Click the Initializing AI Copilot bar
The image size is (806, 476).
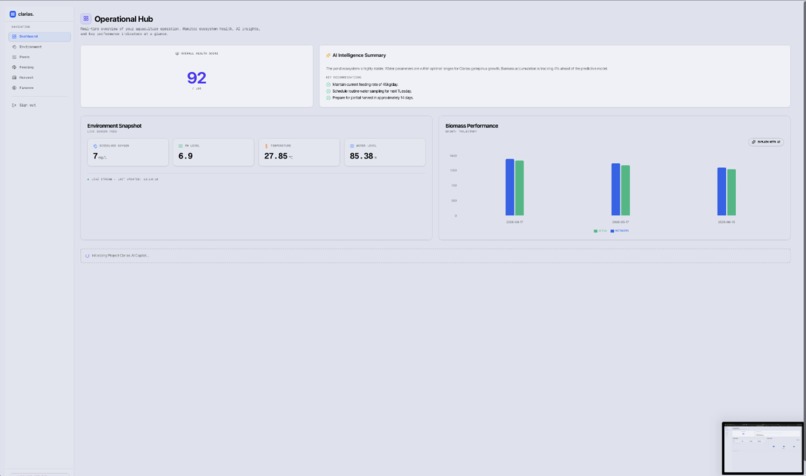point(435,255)
